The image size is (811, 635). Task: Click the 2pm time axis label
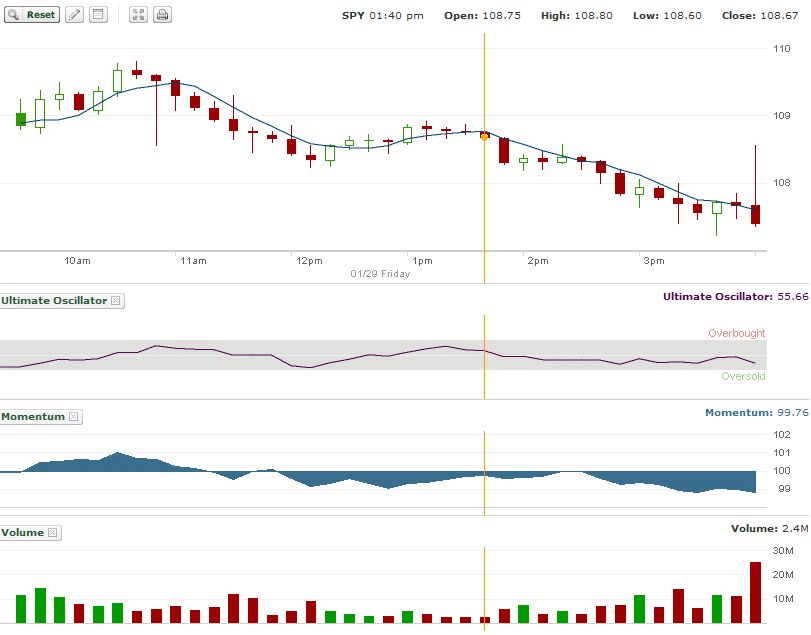click(x=538, y=261)
